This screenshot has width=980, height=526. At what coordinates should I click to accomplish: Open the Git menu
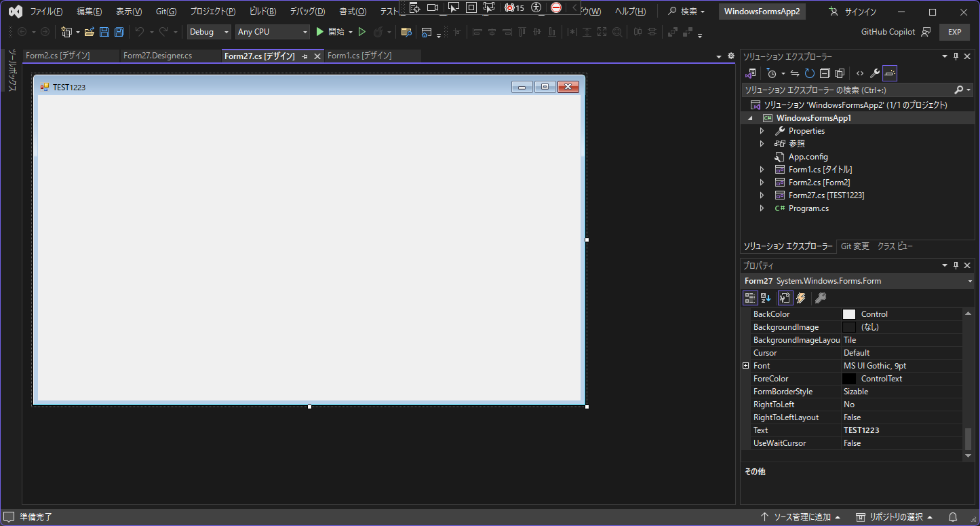coord(166,11)
